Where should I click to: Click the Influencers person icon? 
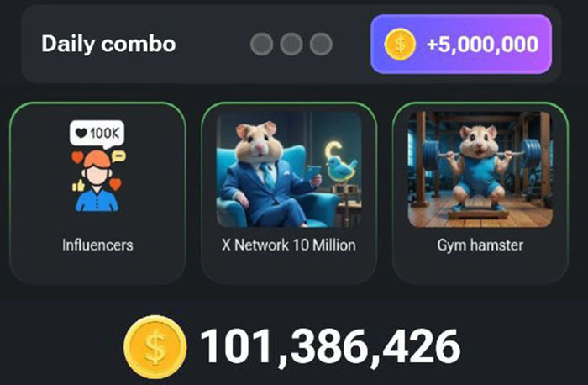tap(97, 181)
